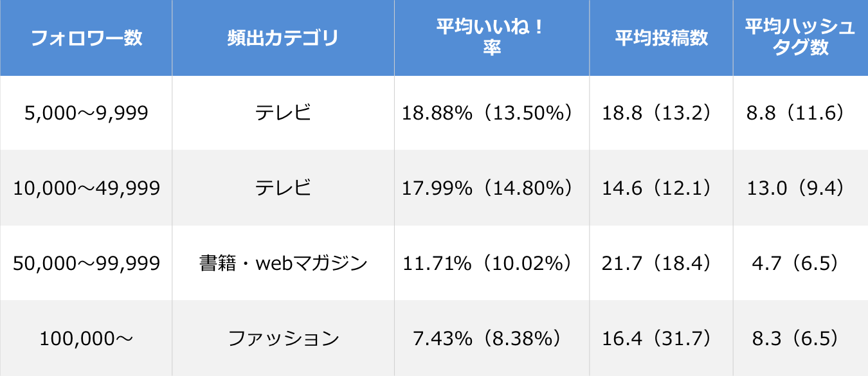This screenshot has width=868, height=376.
Task: Click the フォロワー数 column header
Action: pos(86,38)
